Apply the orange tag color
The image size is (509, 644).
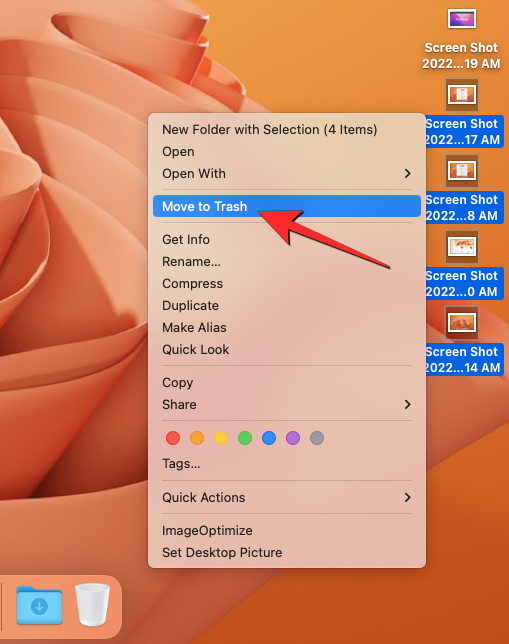[197, 438]
